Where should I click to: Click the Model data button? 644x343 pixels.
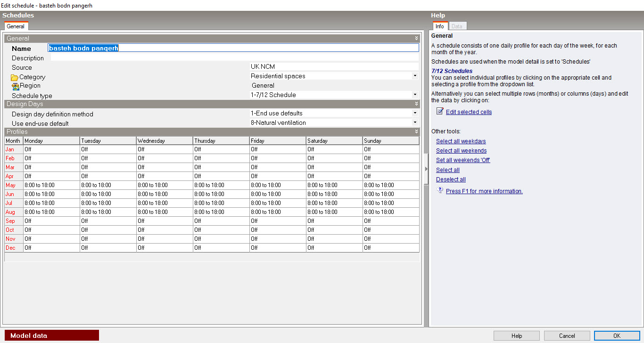click(52, 335)
